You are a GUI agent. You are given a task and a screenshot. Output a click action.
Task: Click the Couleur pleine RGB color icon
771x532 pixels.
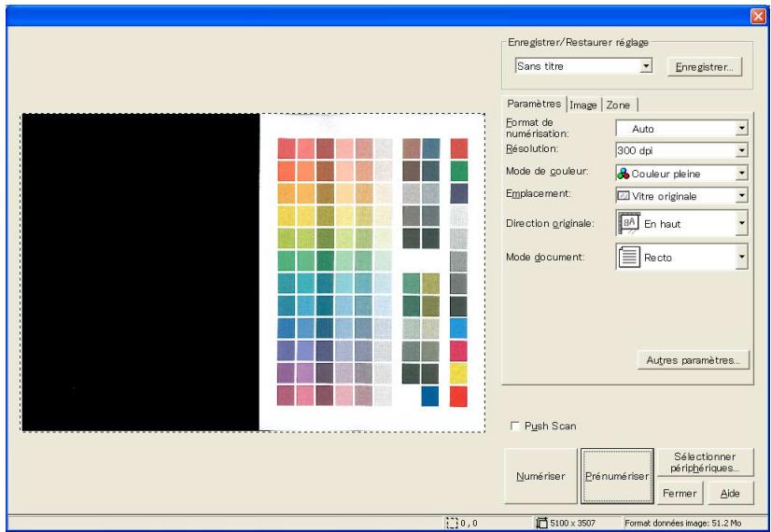pos(624,173)
